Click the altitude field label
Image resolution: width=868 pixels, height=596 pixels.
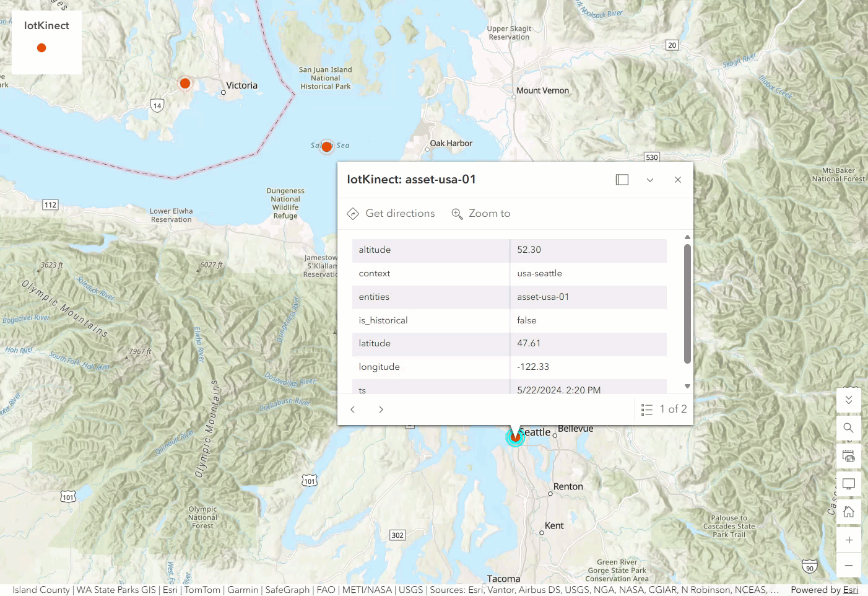375,250
